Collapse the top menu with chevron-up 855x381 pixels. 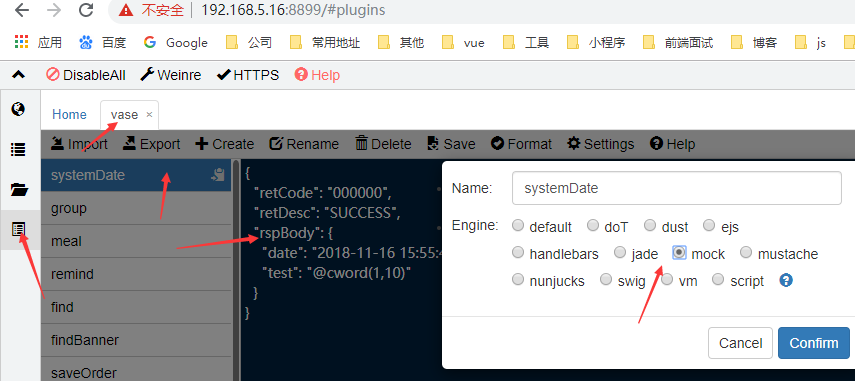(x=19, y=75)
